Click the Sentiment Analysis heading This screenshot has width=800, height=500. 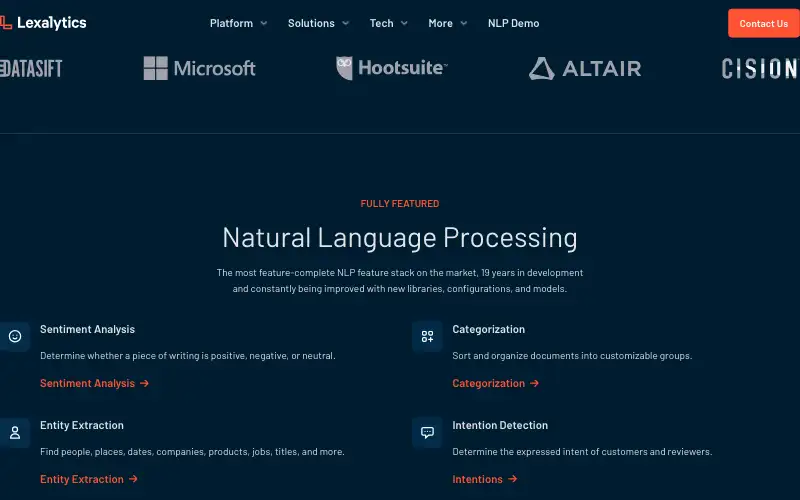point(87,330)
